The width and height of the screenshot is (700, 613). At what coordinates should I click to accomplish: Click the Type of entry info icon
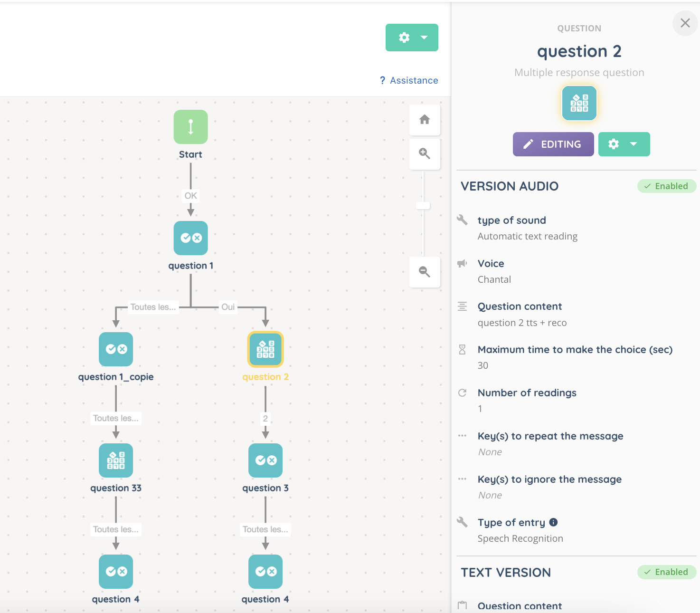pos(553,522)
